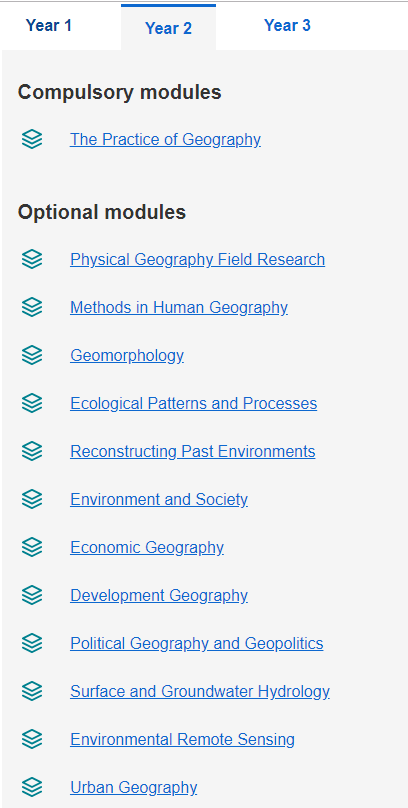Select the active Year 2 tab
This screenshot has height=808, width=408.
click(x=168, y=28)
